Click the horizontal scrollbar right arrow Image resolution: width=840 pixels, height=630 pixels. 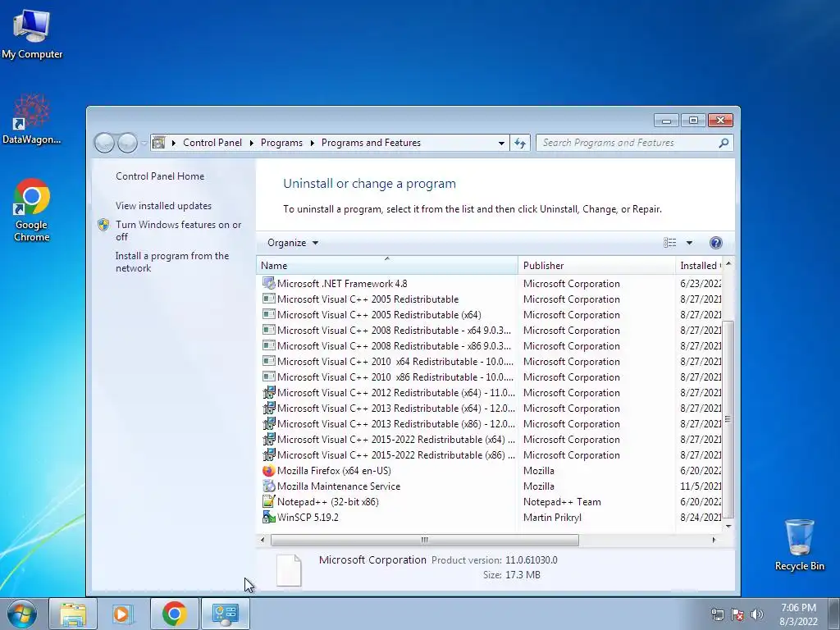pos(714,540)
